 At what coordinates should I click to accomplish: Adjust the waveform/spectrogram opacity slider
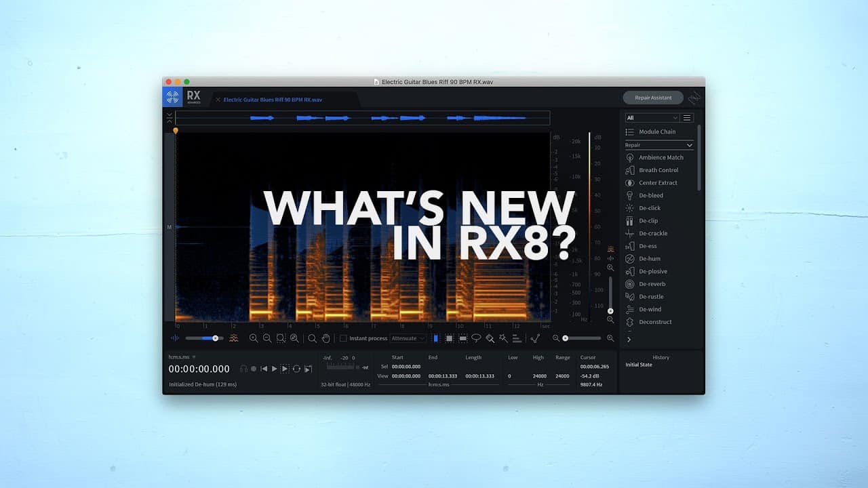[204, 338]
